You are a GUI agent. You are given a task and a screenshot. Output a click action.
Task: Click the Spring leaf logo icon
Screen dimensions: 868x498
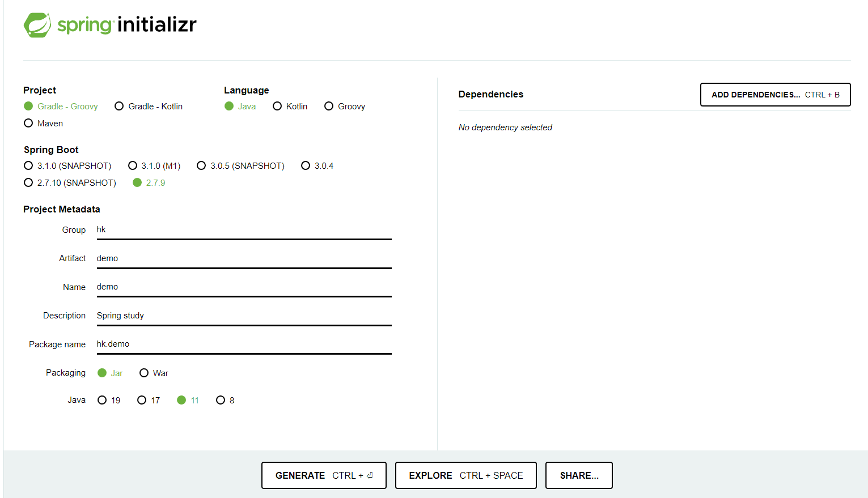click(37, 25)
